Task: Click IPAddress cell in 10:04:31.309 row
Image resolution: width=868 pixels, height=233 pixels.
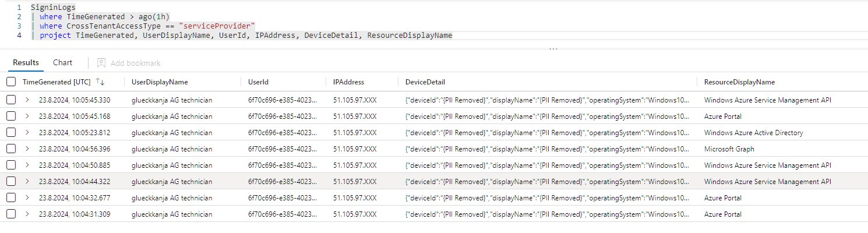Action: (355, 214)
